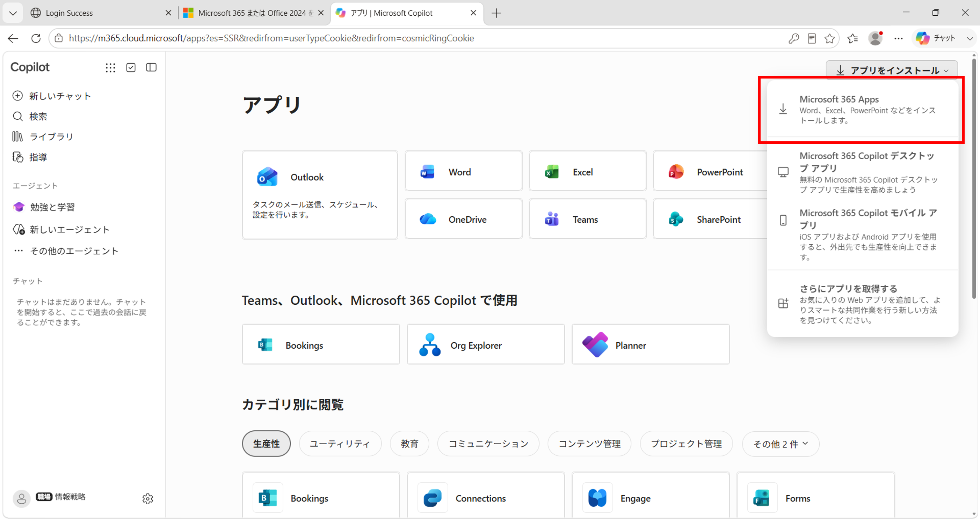Image resolution: width=980 pixels, height=520 pixels.
Task: Select the 生産性 category chip
Action: pyautogui.click(x=266, y=444)
